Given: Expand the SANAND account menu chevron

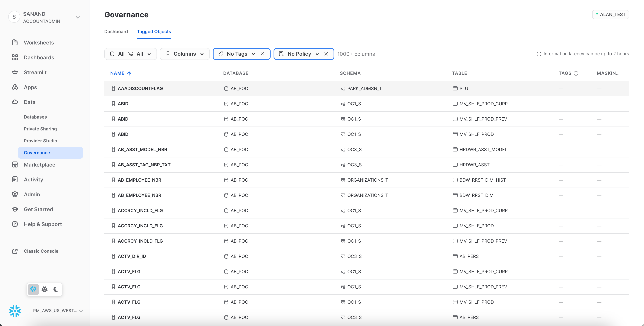Looking at the screenshot, I should click(x=78, y=17).
